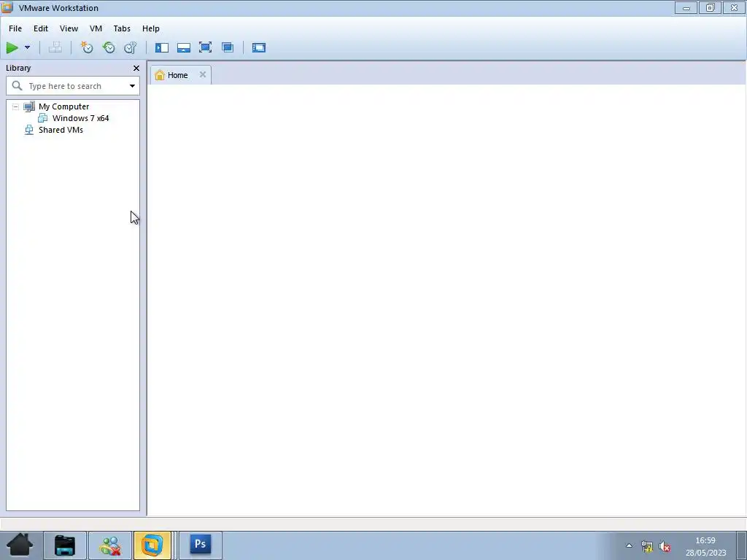
Task: Close the Home tab
Action: [x=203, y=74]
